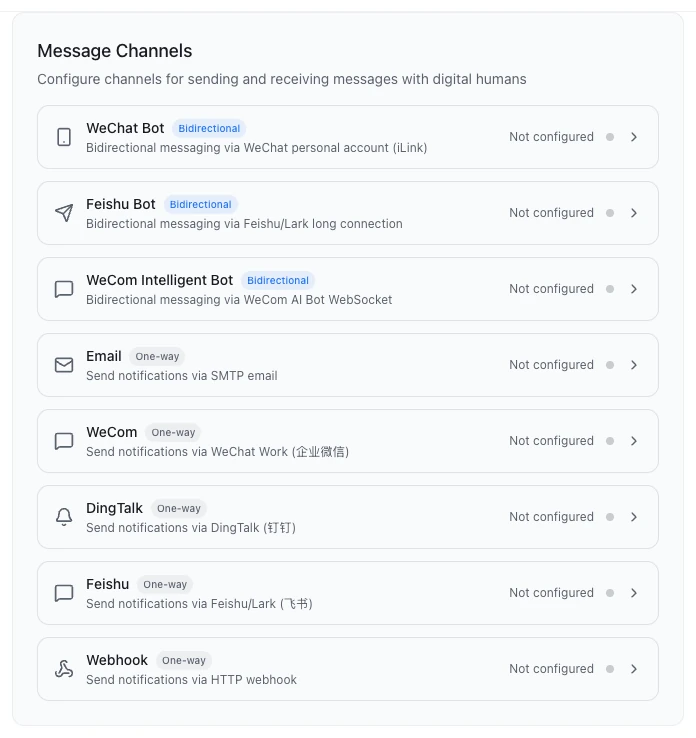The width and height of the screenshot is (696, 738).
Task: Open the Webhook channel title
Action: point(117,660)
